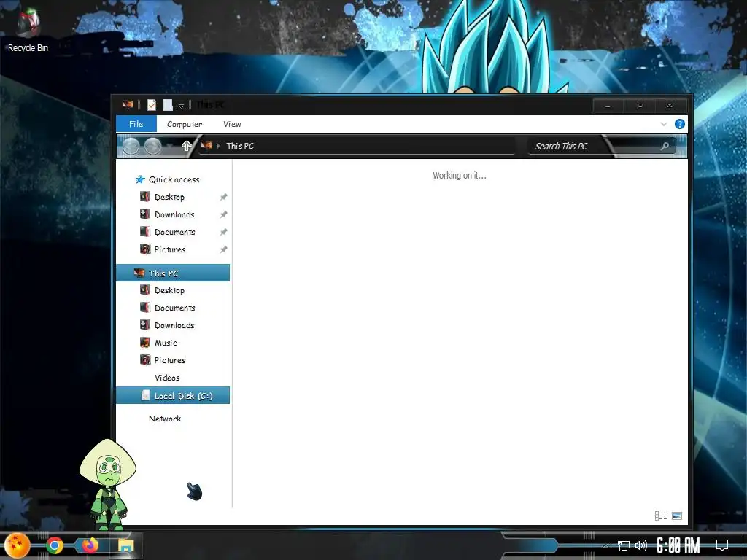Click the 'Working on it...' status text

pos(460,175)
